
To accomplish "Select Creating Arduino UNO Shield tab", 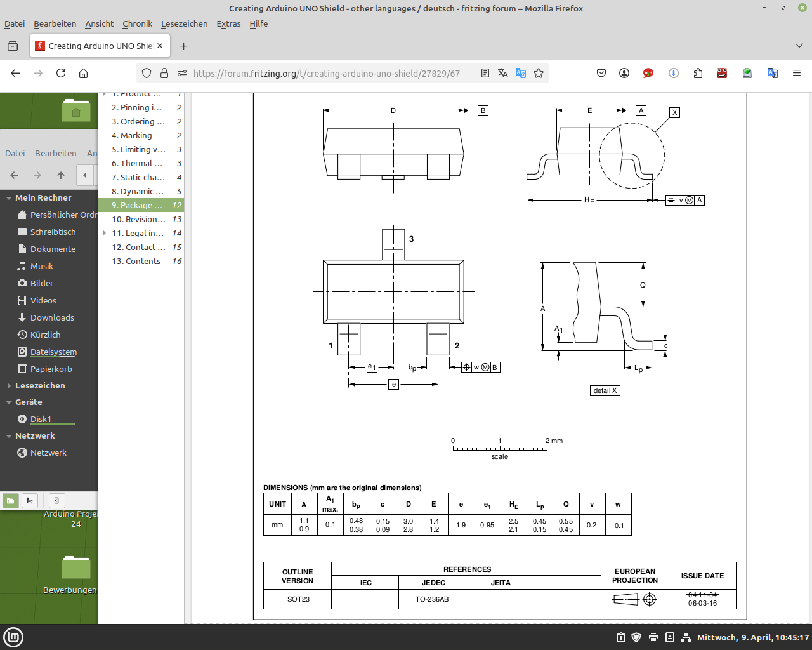I will tap(98, 46).
